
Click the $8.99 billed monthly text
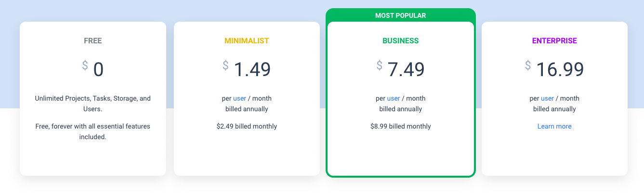click(x=401, y=126)
